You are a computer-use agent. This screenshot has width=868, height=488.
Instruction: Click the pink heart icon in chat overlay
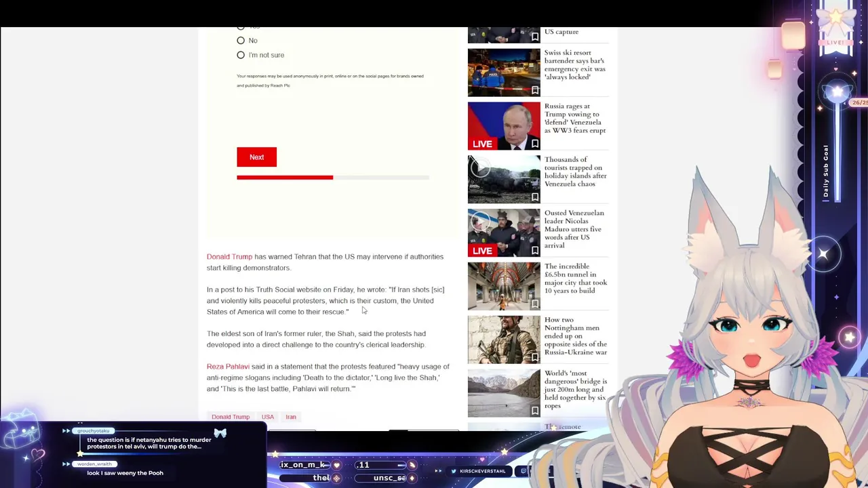tap(37, 455)
